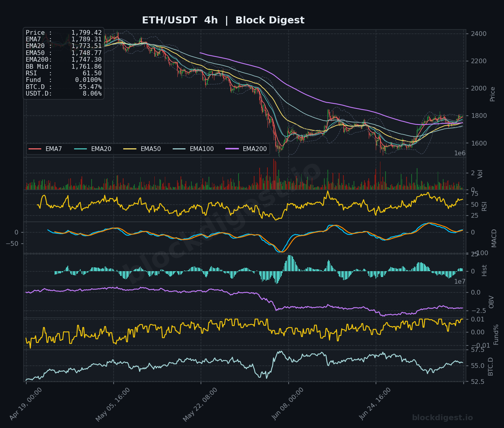Click the BTC.D axis tick 52.5
The image size is (504, 428).
tap(477, 382)
